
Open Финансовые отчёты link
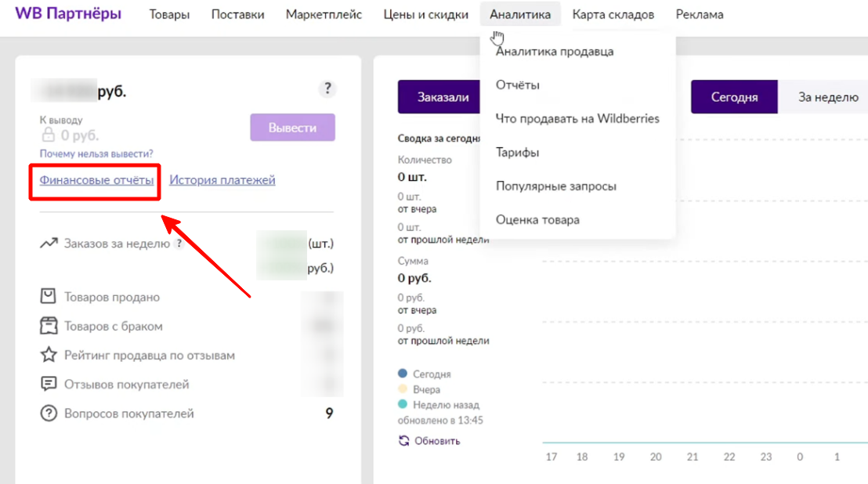[x=96, y=180]
